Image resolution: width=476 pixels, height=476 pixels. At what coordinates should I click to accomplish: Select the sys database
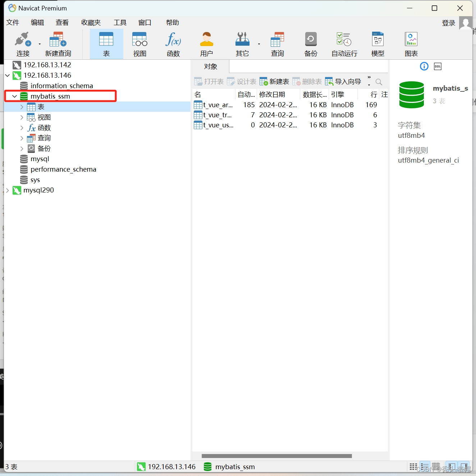point(35,180)
